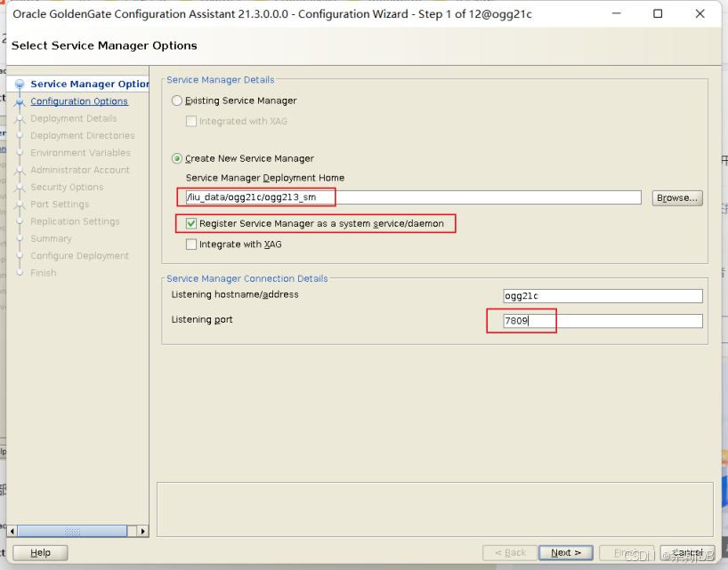Click the Back button
Viewport: 728px width, 570px height.
(x=510, y=552)
